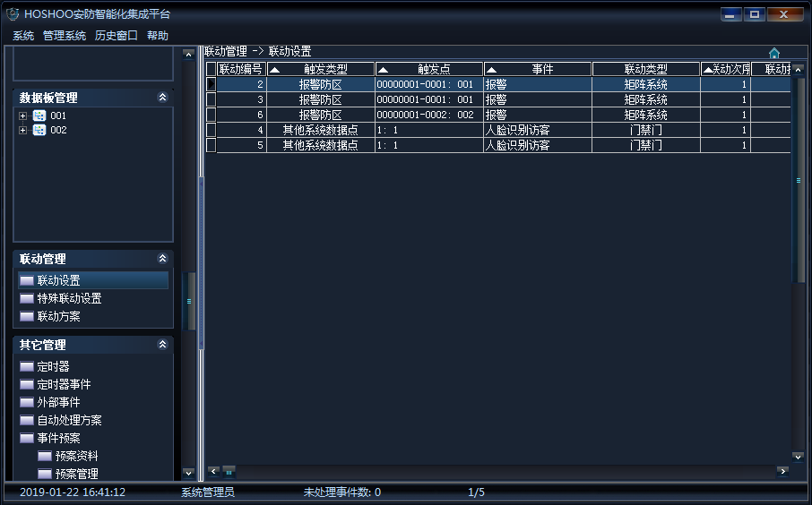Open 联动方案 in the sidebar
Screen dimensions: 812x505
(x=58, y=317)
